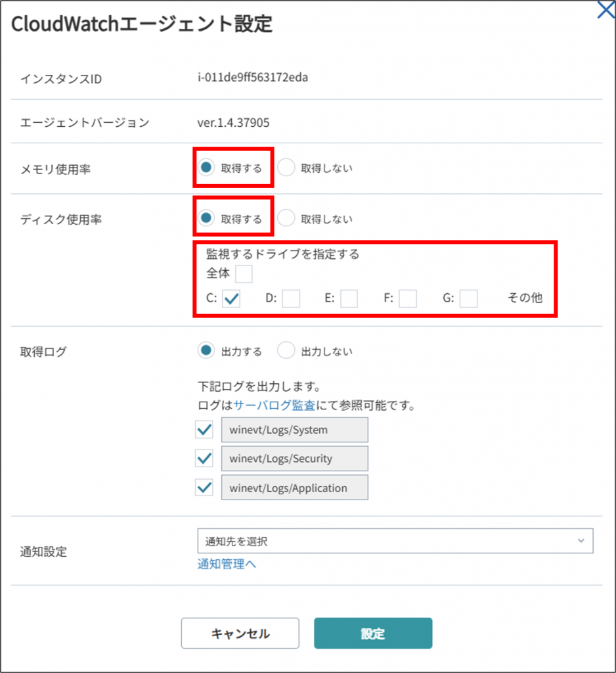Select 取得する for メモリ使用率
616x673 pixels.
207,168
